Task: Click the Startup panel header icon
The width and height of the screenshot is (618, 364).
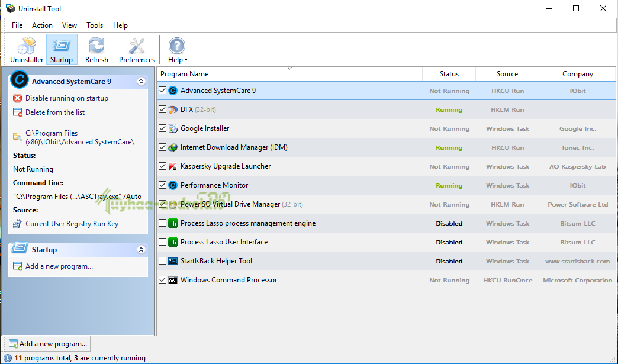Action: tap(20, 248)
